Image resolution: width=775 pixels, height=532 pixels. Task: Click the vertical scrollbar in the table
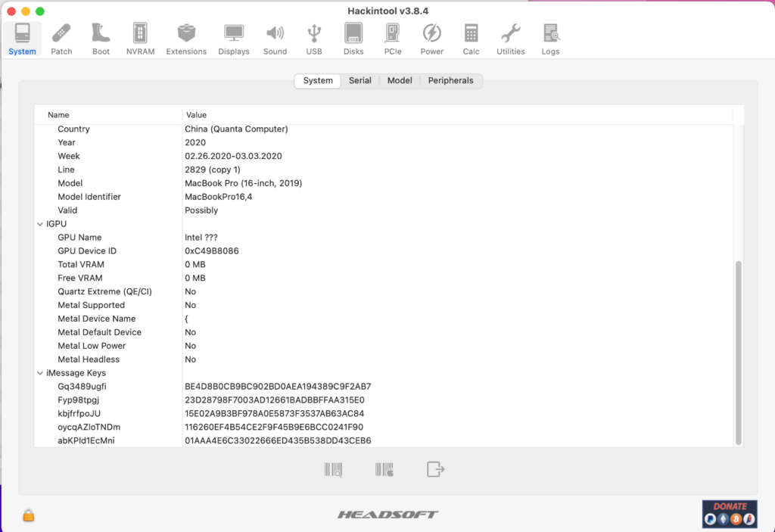[739, 352]
